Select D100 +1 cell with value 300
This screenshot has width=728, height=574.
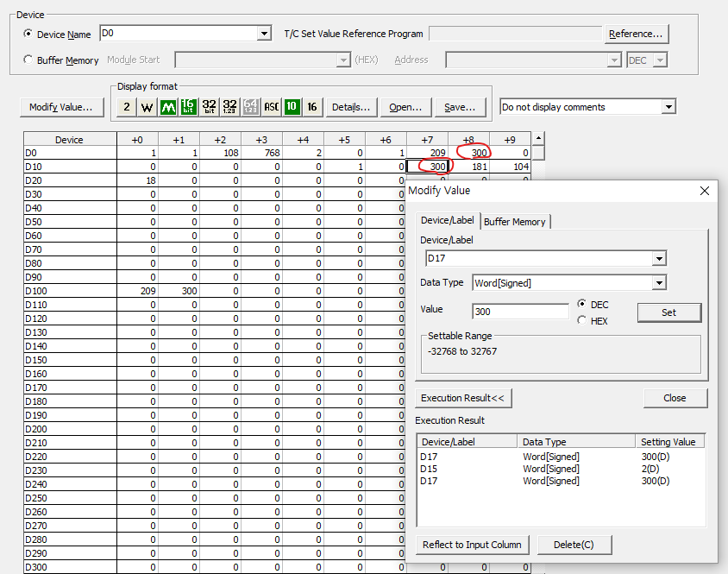coord(179,291)
